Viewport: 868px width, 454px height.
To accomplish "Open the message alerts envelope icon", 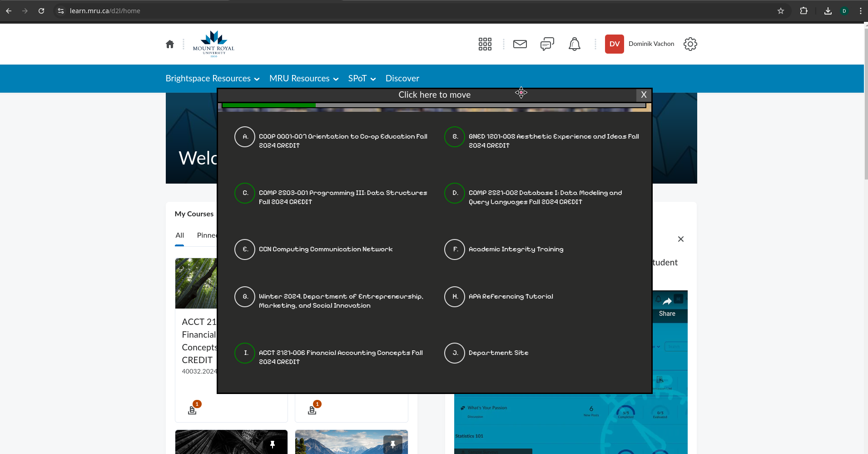I will pos(520,44).
